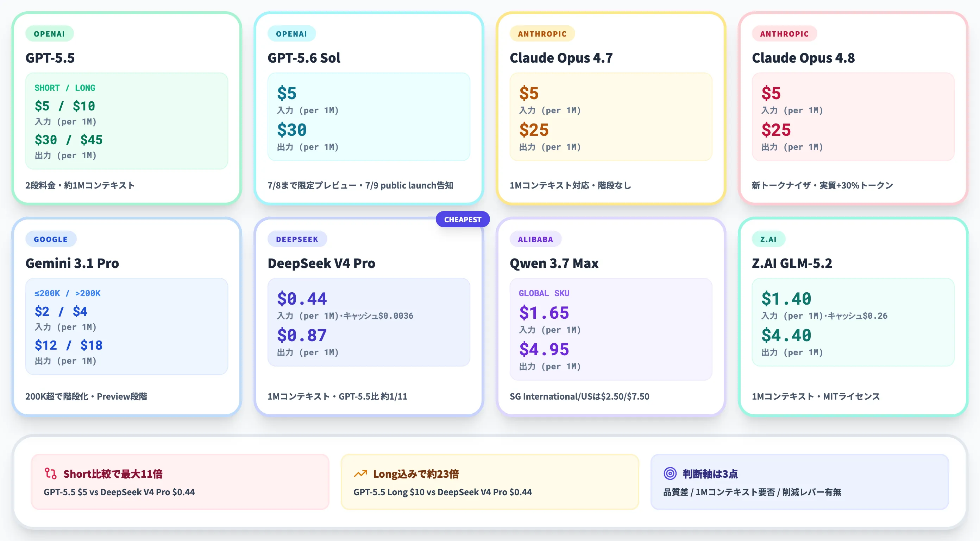The height and width of the screenshot is (541, 980).
Task: Click the target icon beside 判断軸は3点
Action: pos(670,474)
